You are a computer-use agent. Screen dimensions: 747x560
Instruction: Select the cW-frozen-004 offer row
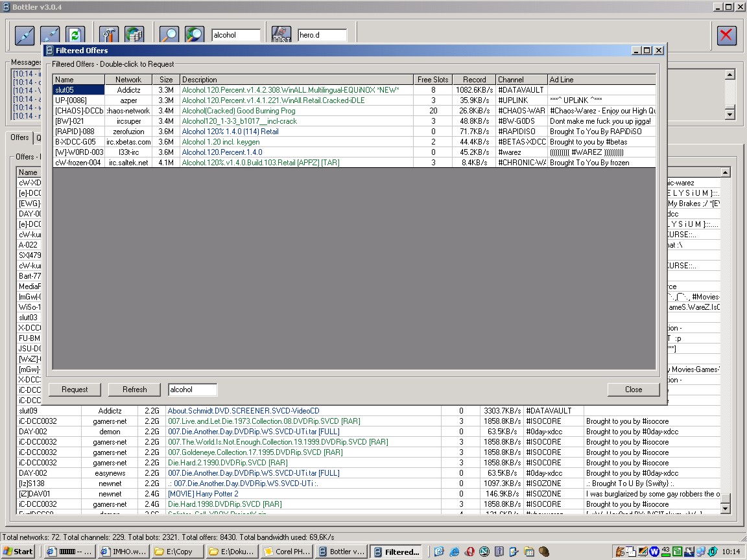354,163
